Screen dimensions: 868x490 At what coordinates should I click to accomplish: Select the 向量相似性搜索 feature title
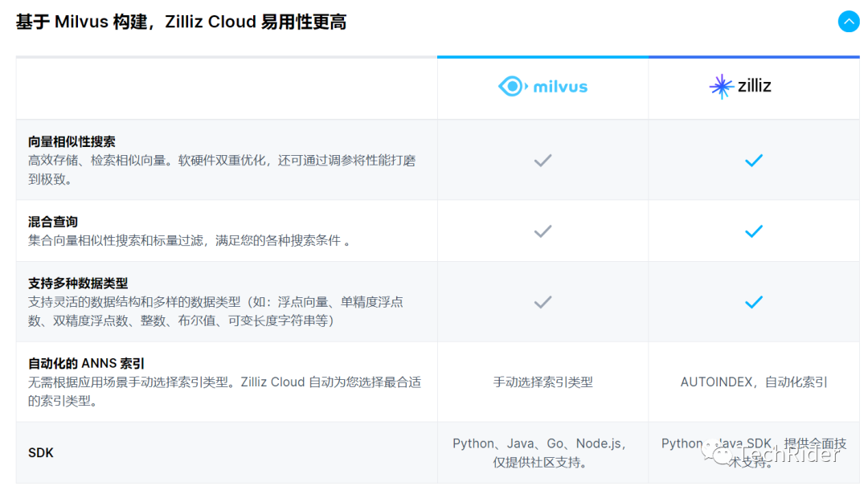coord(72,141)
